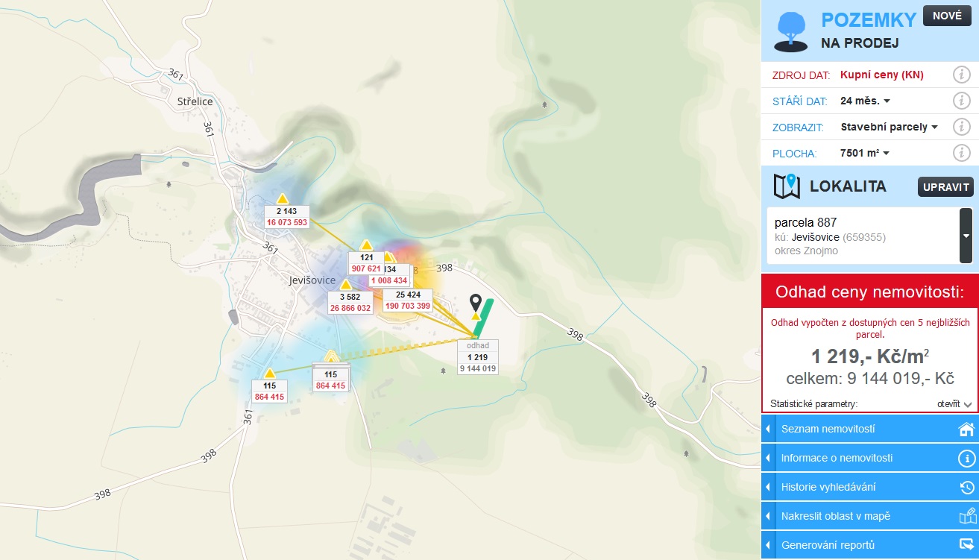This screenshot has width=979, height=560.
Task: Expand Statistické parametry via otevřít
Action: coord(954,404)
